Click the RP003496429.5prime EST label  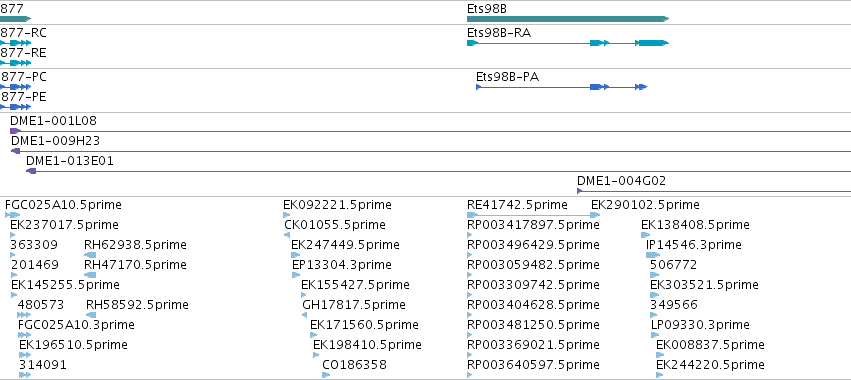coord(534,245)
